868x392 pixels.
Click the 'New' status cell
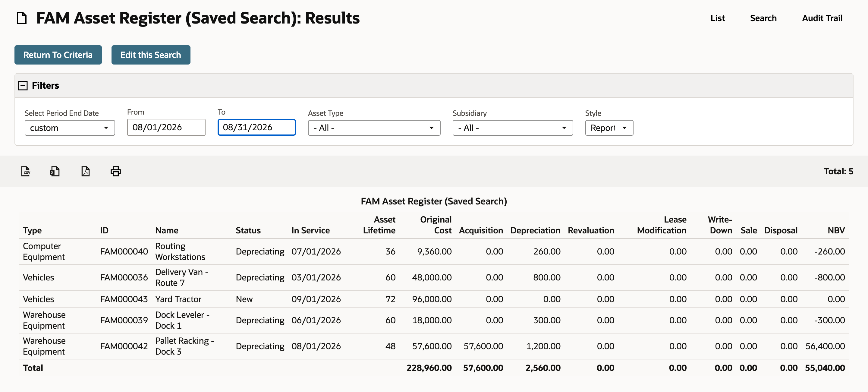[x=244, y=299]
